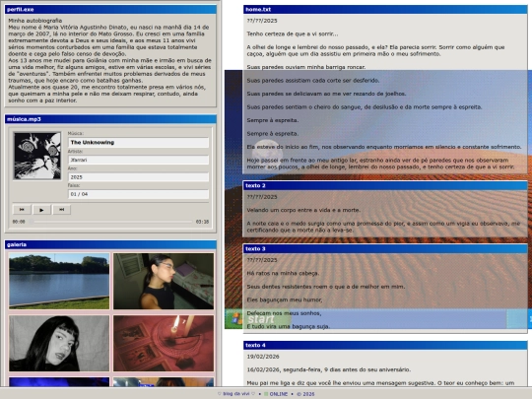
Task: Click the cat album cover art
Action: (37, 156)
